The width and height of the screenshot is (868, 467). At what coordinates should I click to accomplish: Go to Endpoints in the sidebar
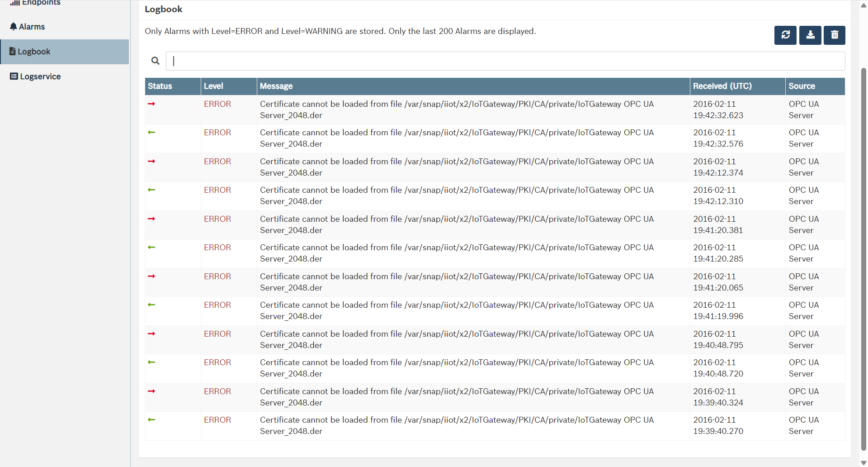41,3
